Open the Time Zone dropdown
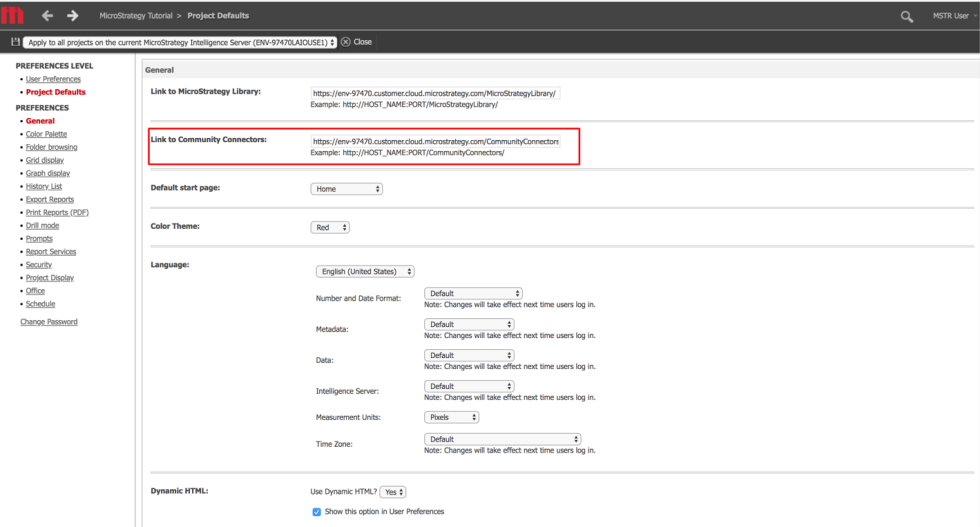The height and width of the screenshot is (527, 980). (x=502, y=439)
